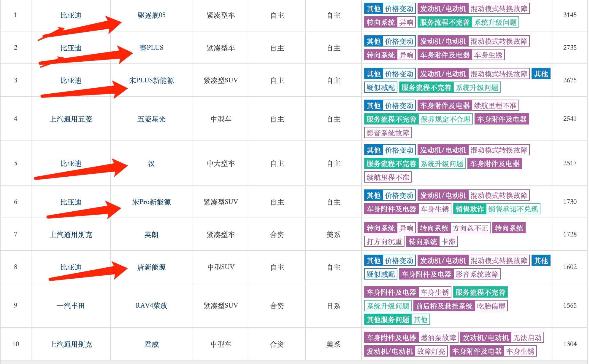This screenshot has height=364, width=590.
Task: Select 价格变动 tag in 秦PLUS row
Action: pyautogui.click(x=399, y=41)
